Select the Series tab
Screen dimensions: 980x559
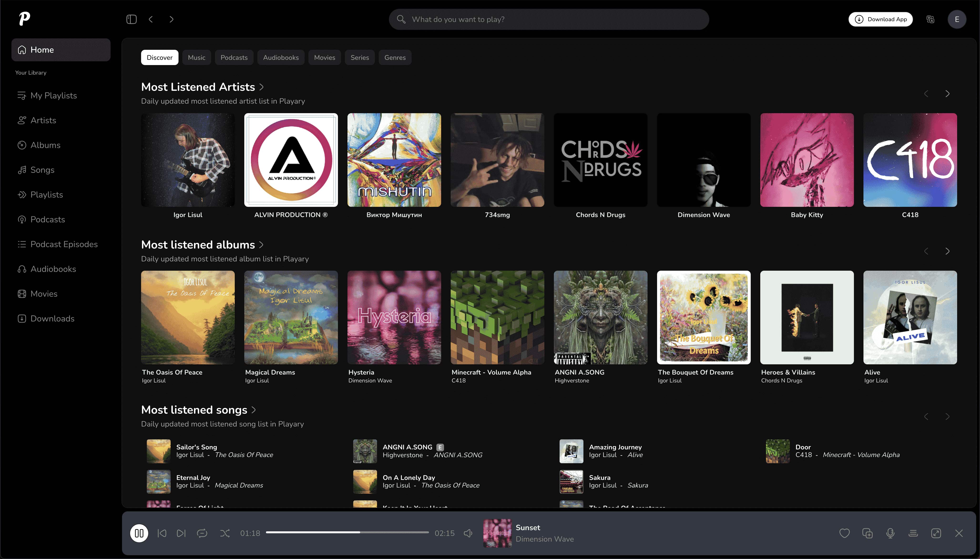tap(359, 57)
